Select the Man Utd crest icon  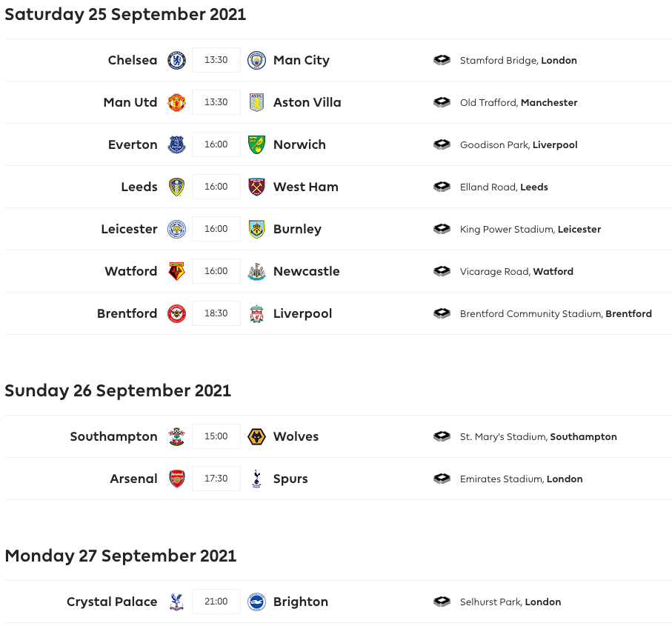pyautogui.click(x=176, y=102)
